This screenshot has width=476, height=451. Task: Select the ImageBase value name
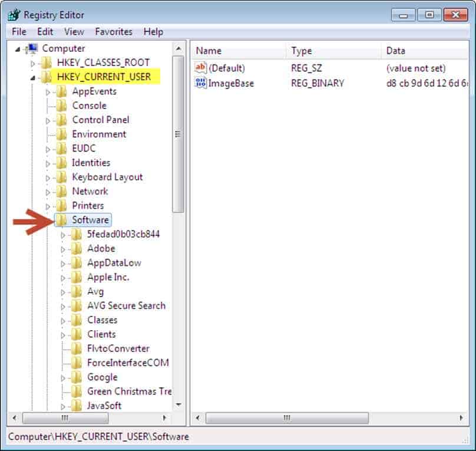pyautogui.click(x=231, y=83)
